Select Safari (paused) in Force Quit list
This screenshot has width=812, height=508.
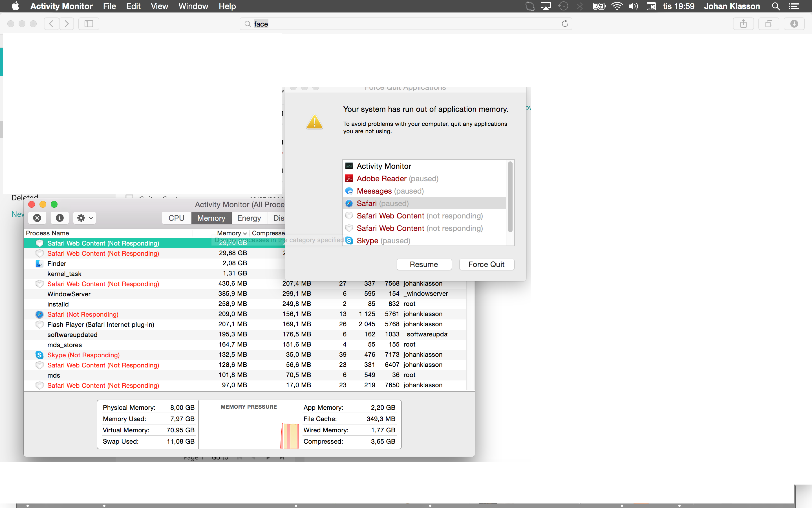click(x=424, y=203)
